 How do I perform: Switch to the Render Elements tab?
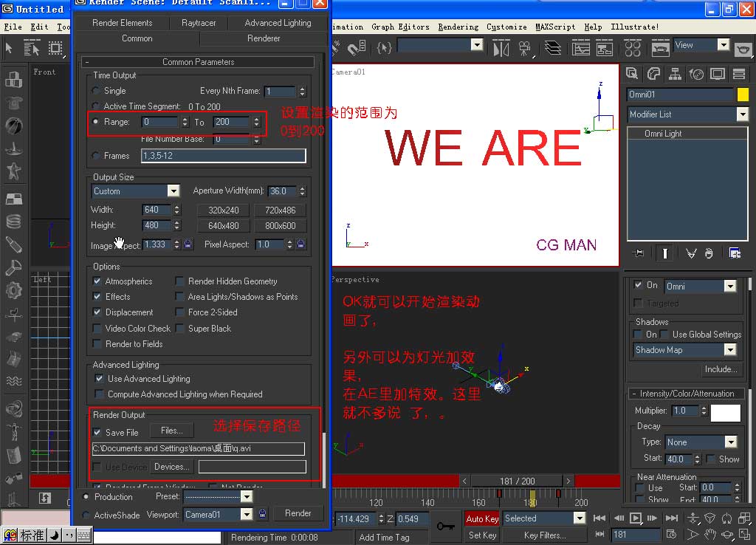[122, 23]
